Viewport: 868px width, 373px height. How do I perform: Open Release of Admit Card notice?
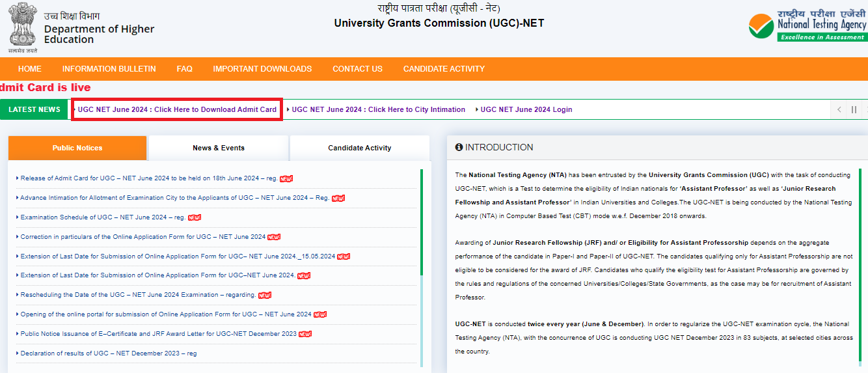(148, 178)
